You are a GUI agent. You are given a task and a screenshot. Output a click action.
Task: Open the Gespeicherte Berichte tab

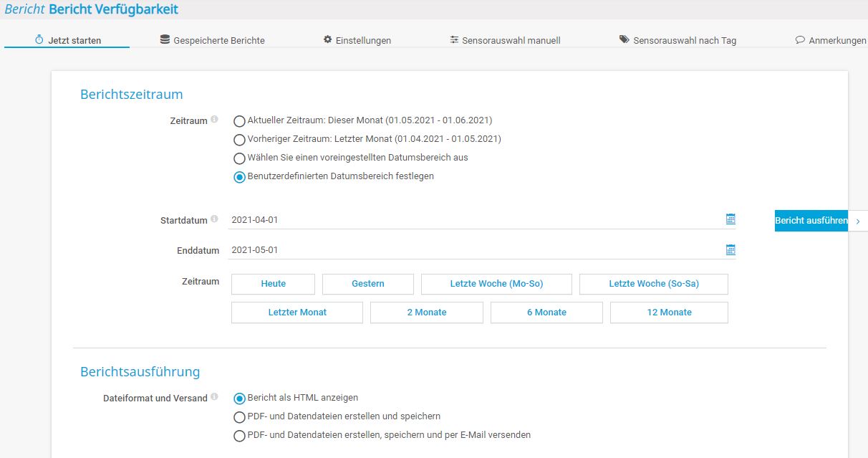[x=213, y=40]
